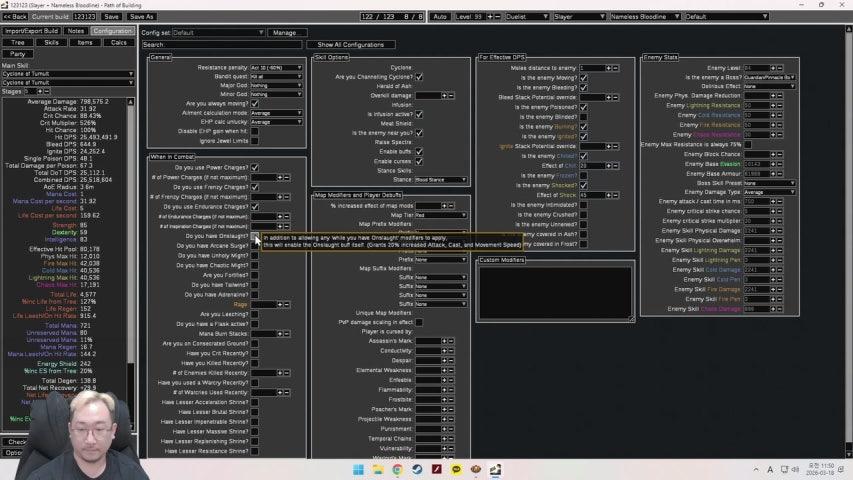Click the Manage config sets button

click(x=285, y=33)
